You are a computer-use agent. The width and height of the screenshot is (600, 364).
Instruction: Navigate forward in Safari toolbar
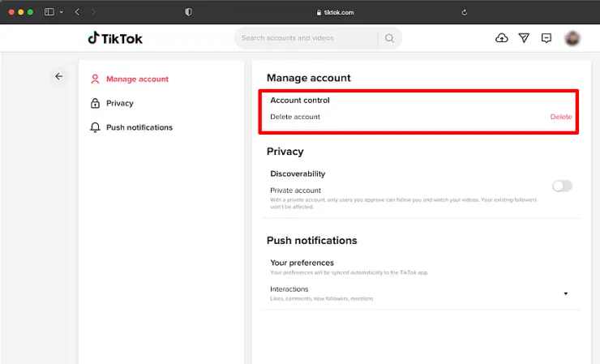(x=93, y=12)
